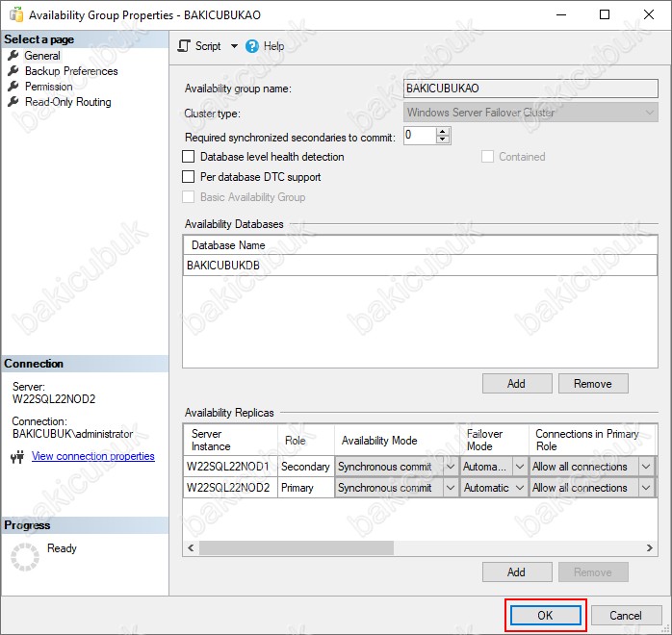This screenshot has width=672, height=635.
Task: Click the Script toolbar icon
Action: pos(186,46)
